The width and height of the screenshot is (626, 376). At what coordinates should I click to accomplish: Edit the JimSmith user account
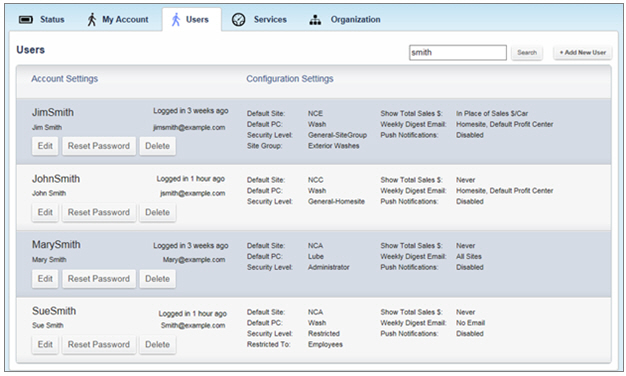pos(45,146)
